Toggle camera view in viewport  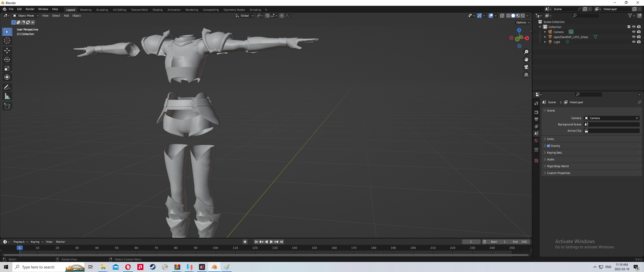point(526,67)
